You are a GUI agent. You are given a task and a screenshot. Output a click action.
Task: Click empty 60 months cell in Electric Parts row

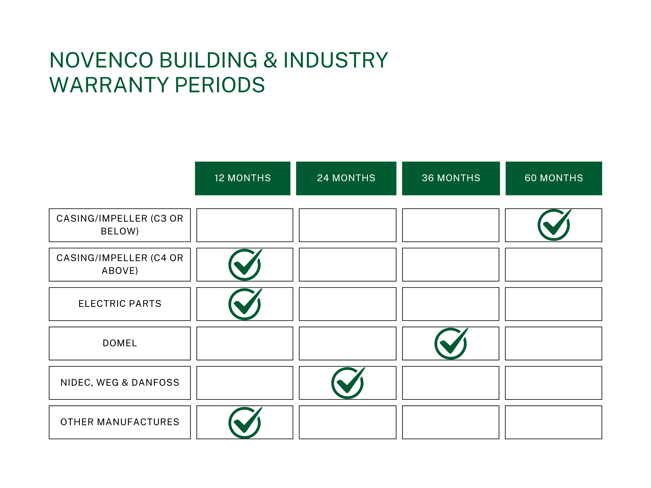(553, 304)
